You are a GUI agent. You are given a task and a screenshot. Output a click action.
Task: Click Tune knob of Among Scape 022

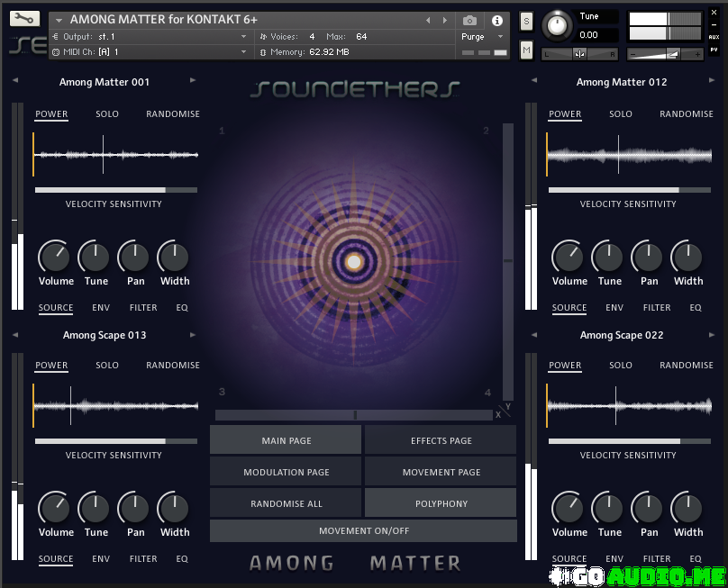click(608, 508)
